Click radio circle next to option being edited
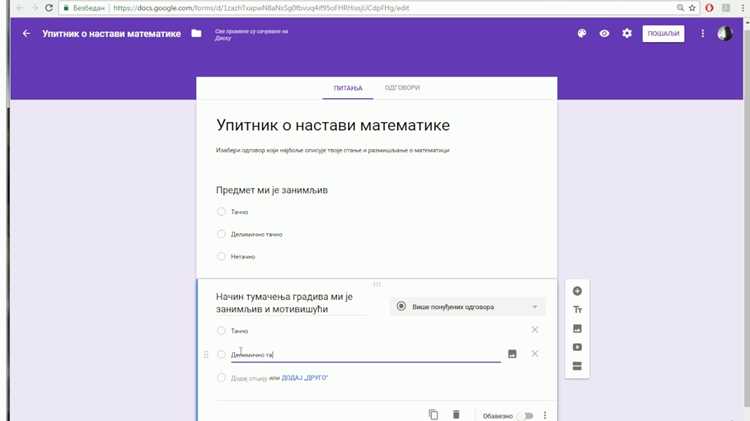Screen dimensions: 750x421 pyautogui.click(x=221, y=355)
